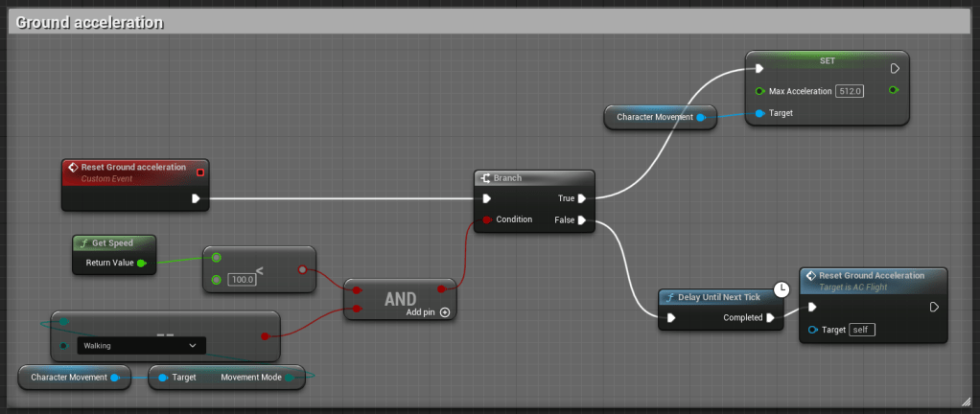Click the Branch node's True execution pin

pyautogui.click(x=582, y=198)
